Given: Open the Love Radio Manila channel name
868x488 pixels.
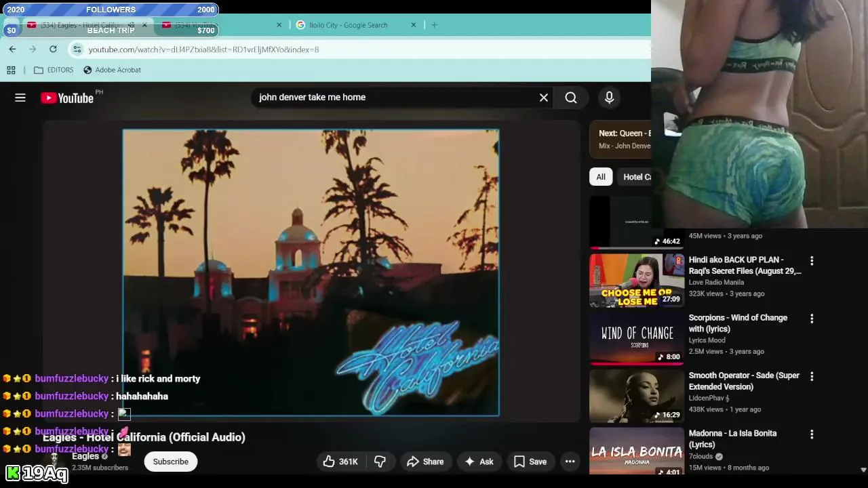Looking at the screenshot, I should [716, 283].
